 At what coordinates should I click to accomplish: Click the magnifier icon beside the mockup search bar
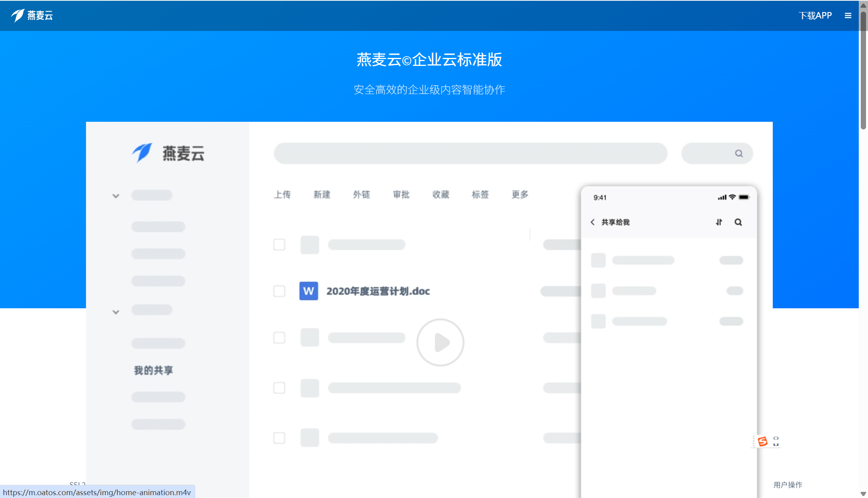tap(739, 153)
